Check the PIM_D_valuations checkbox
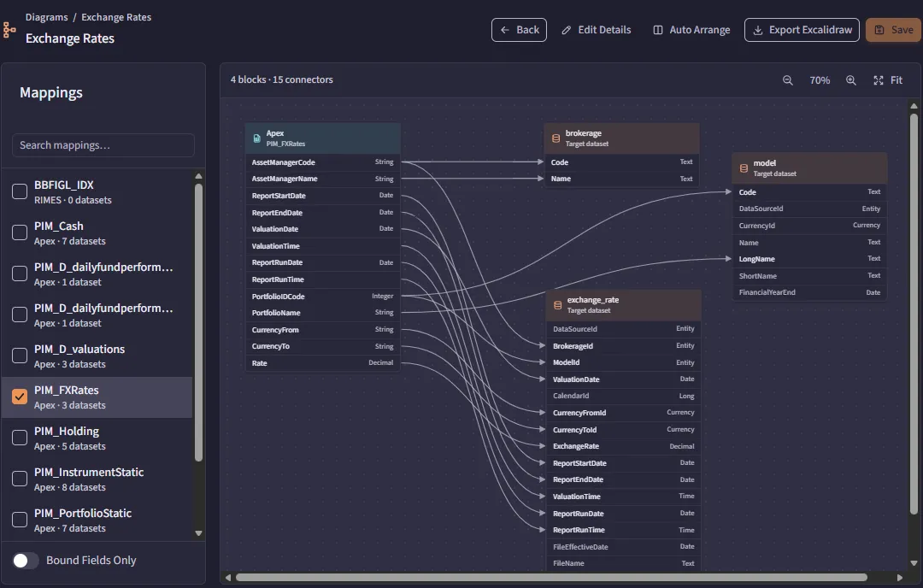 (x=20, y=356)
